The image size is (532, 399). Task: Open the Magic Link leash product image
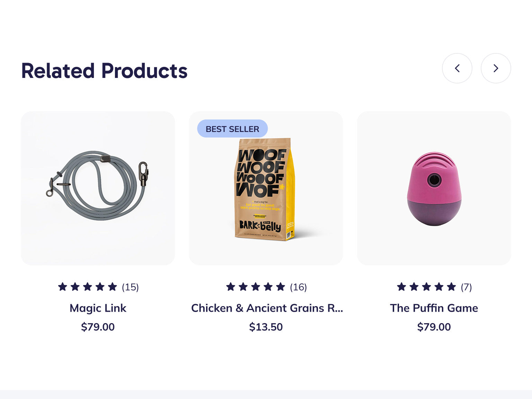98,188
